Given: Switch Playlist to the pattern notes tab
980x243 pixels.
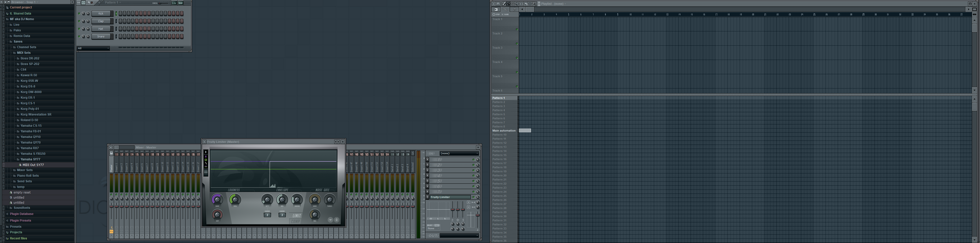Looking at the screenshot, I should [x=514, y=9].
